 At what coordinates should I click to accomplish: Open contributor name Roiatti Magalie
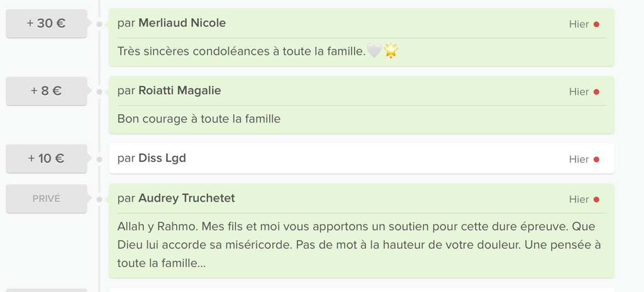tap(179, 91)
